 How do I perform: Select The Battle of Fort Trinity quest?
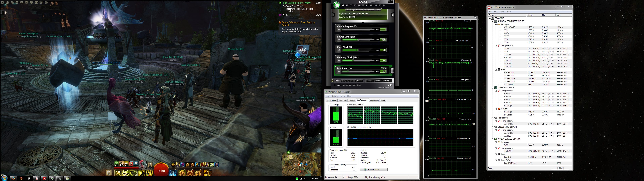(x=297, y=3)
